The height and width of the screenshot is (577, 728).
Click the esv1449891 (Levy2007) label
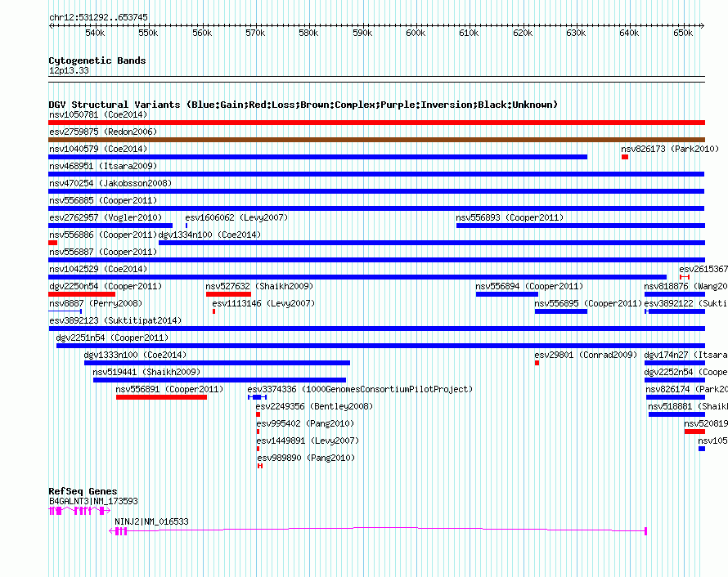point(308,441)
